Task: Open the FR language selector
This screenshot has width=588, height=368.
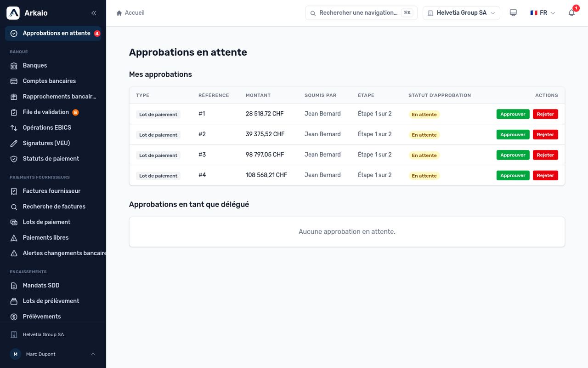Action: click(x=543, y=13)
